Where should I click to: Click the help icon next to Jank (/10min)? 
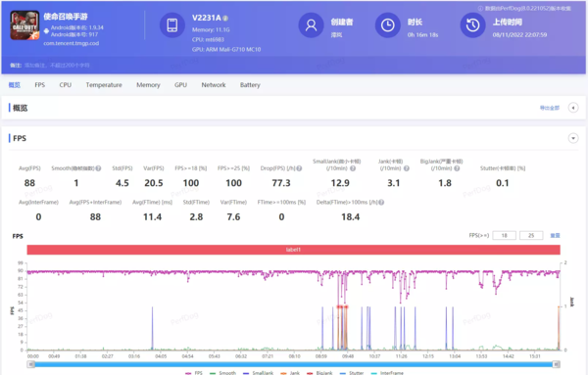406,168
